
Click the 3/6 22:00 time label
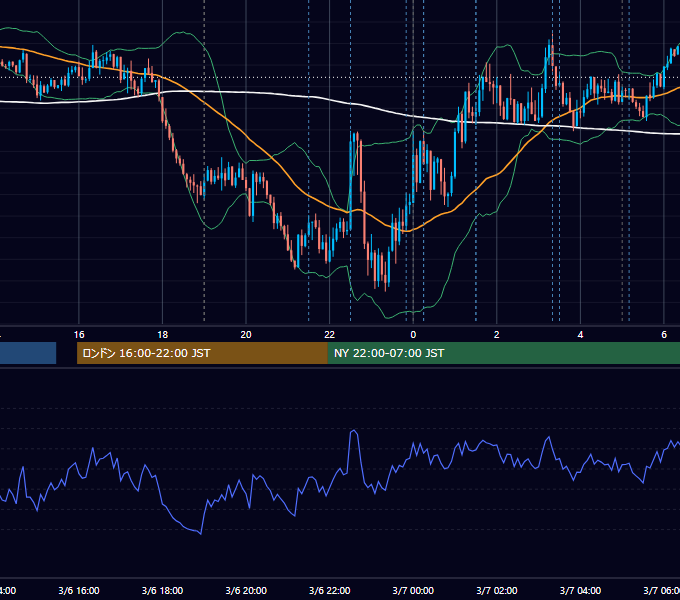click(x=330, y=590)
